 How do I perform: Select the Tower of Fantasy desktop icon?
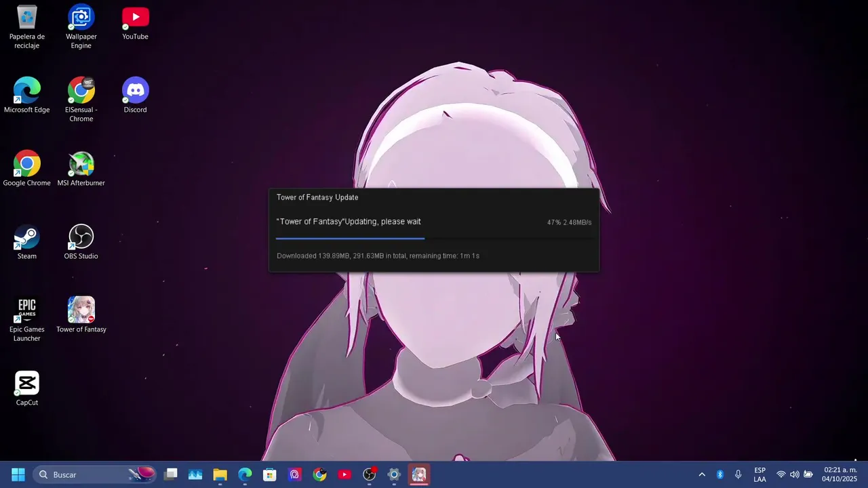pos(81,315)
